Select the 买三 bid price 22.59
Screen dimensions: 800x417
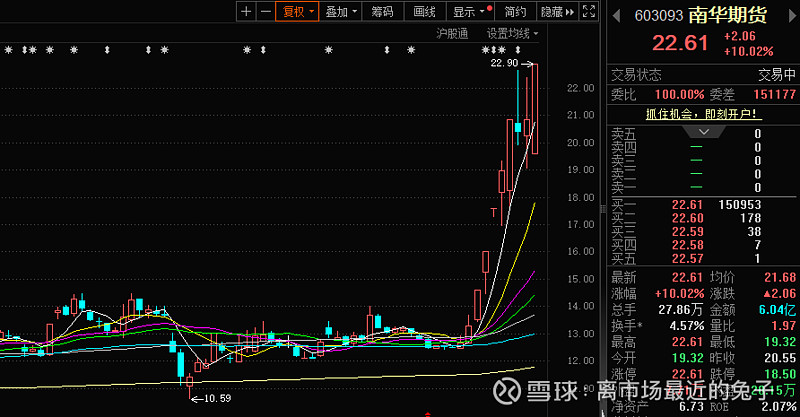point(687,232)
